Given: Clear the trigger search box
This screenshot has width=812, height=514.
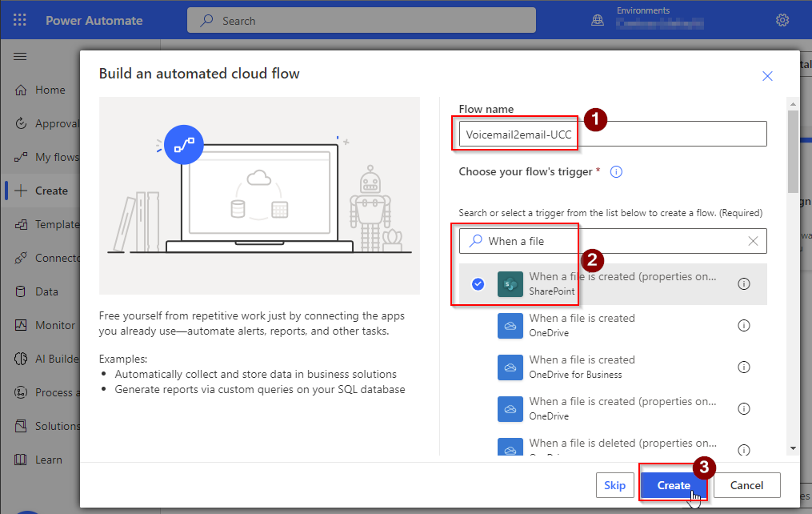Looking at the screenshot, I should coord(753,241).
